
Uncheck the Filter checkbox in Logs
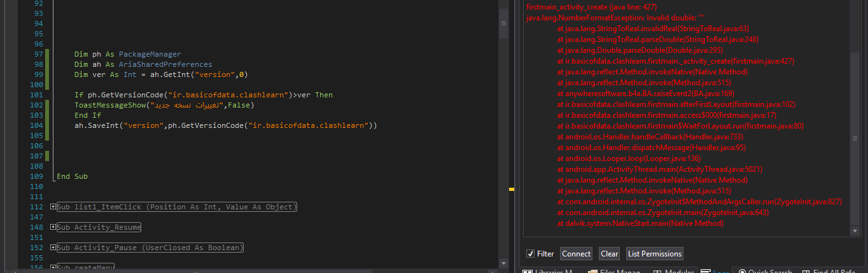pyautogui.click(x=531, y=254)
